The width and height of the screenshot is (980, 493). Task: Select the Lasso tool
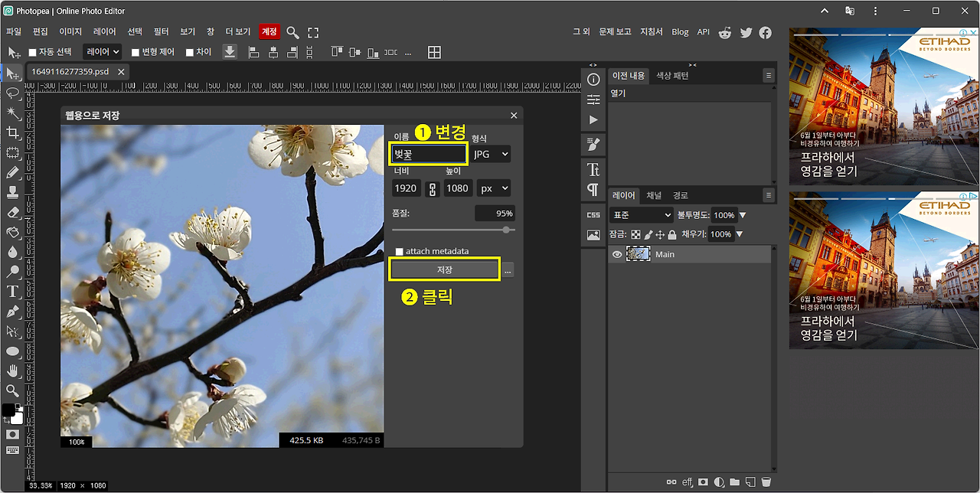(x=13, y=93)
